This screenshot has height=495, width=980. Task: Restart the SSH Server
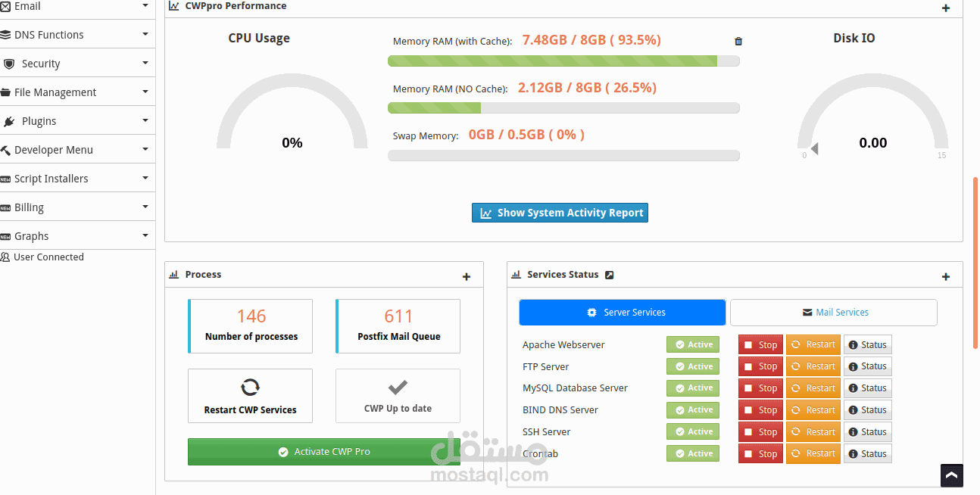pos(813,432)
